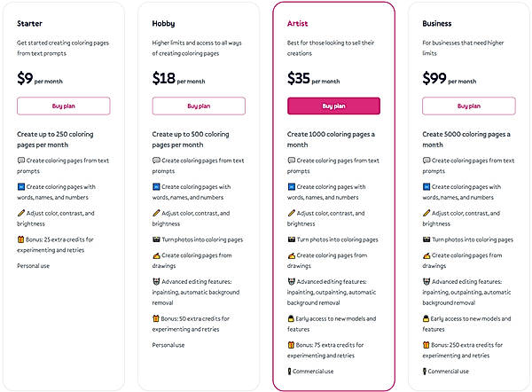The width and height of the screenshot is (532, 392).
Task: Click the gift bonus icon in Business plan
Action: pyautogui.click(x=426, y=345)
